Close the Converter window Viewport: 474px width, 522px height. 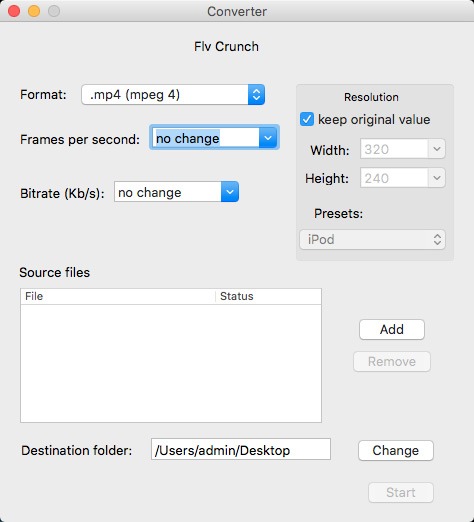pos(14,11)
